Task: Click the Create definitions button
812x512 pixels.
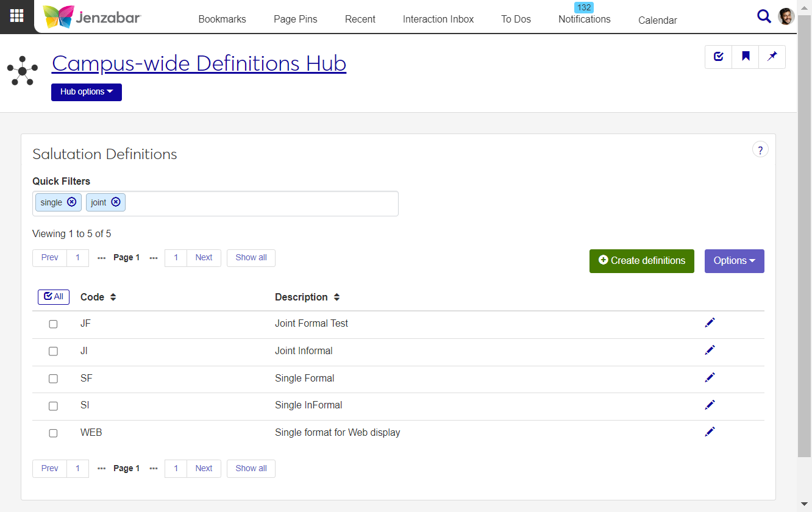Action: tap(641, 261)
